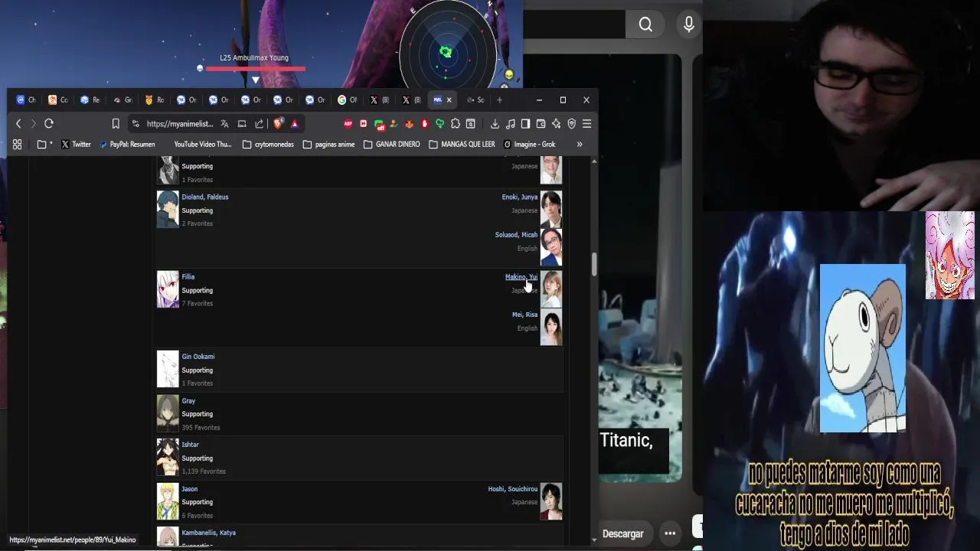This screenshot has height=551, width=980.
Task: Open the Jason character link
Action: pyautogui.click(x=190, y=488)
